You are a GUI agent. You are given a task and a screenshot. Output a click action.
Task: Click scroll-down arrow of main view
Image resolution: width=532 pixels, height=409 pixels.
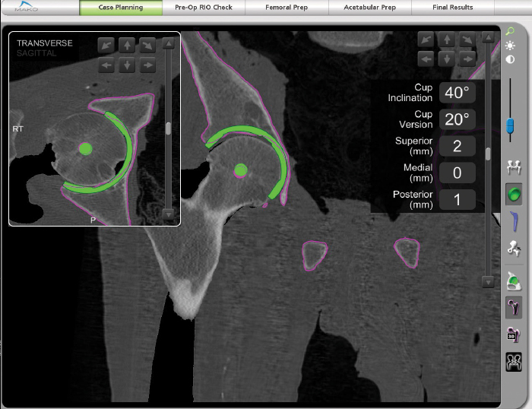[x=488, y=281]
